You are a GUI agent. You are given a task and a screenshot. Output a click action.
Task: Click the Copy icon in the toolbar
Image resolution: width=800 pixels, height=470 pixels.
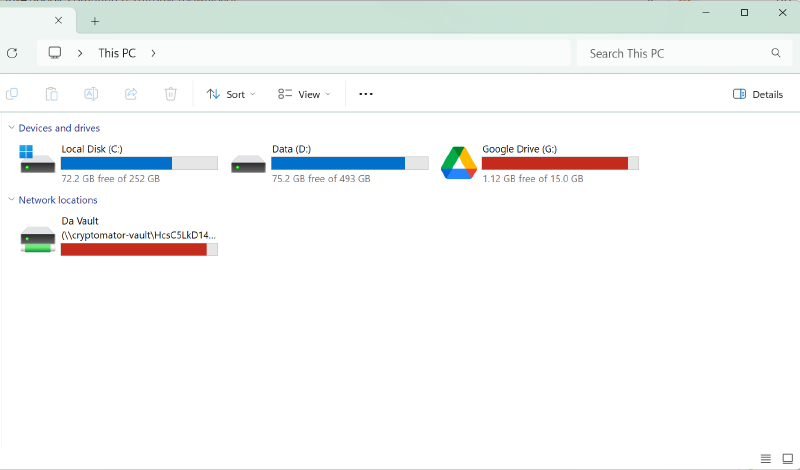click(x=12, y=94)
